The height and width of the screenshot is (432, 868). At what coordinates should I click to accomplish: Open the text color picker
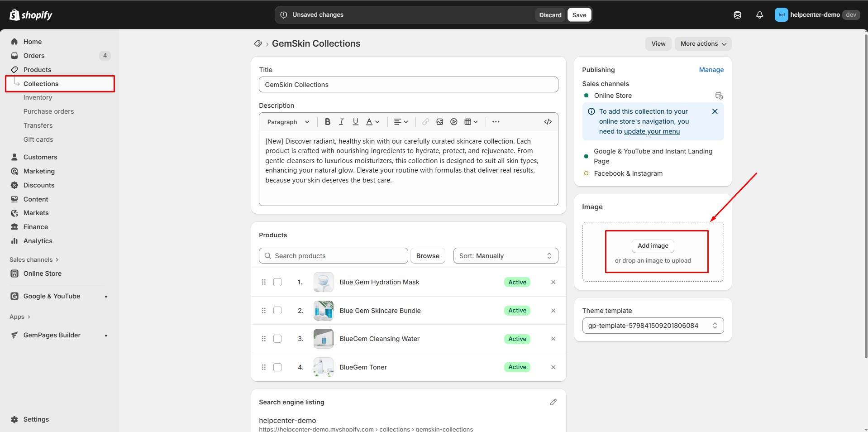pyautogui.click(x=372, y=122)
